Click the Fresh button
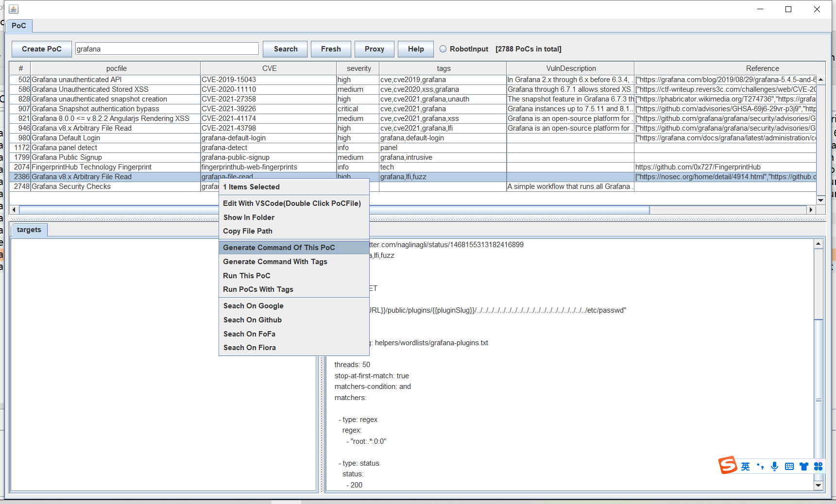Image resolution: width=836 pixels, height=504 pixels. [331, 49]
